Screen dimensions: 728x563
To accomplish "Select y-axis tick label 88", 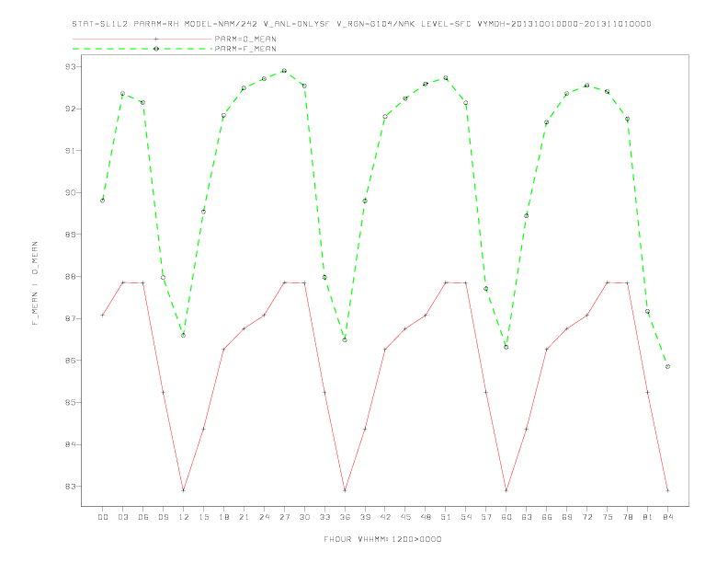I will point(71,276).
